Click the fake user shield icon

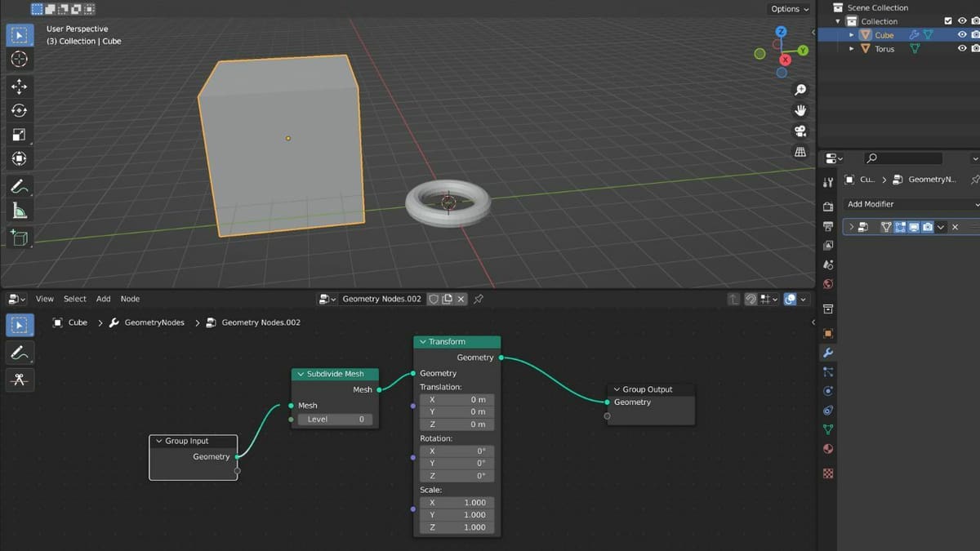point(434,300)
